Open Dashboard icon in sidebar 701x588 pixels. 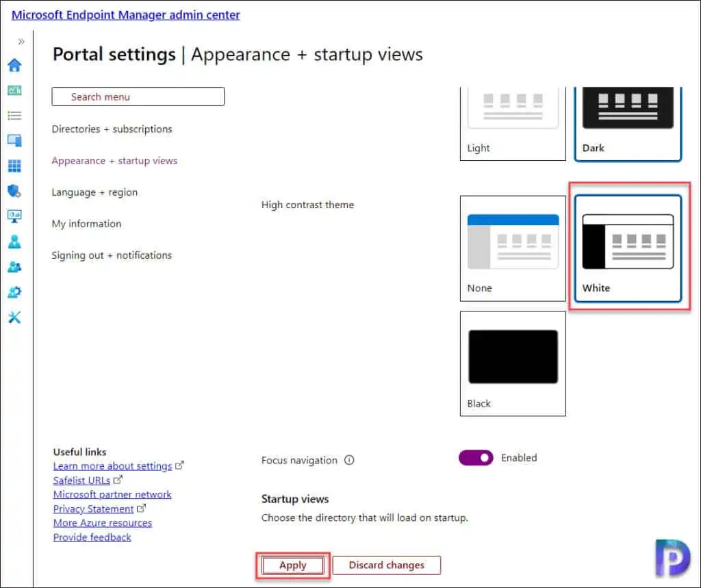(x=14, y=90)
